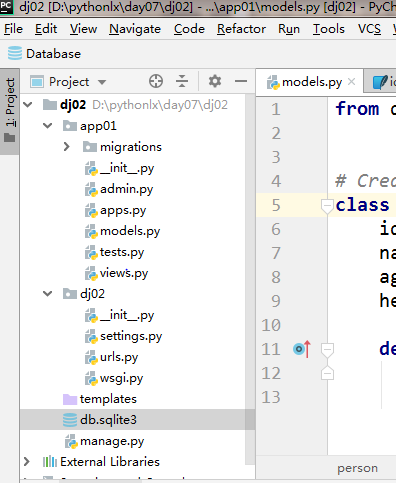Expand the External Libraries node
The height and width of the screenshot is (483, 396).
[x=27, y=462]
